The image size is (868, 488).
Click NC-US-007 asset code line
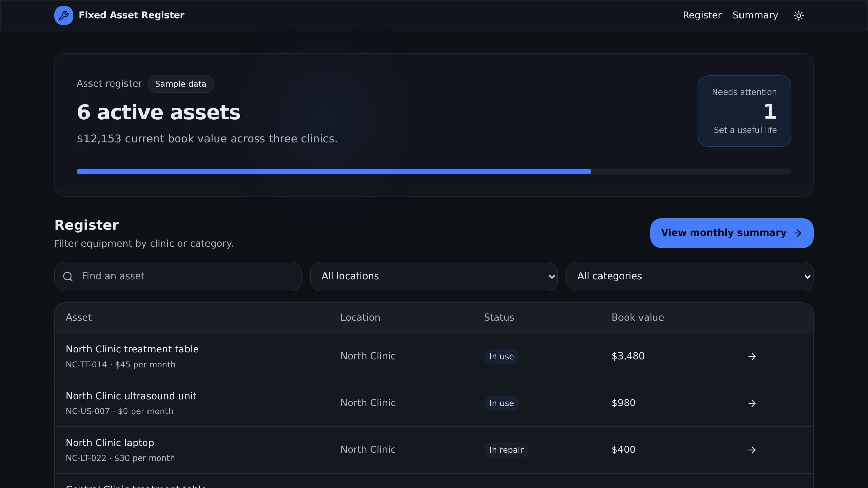[119, 411]
